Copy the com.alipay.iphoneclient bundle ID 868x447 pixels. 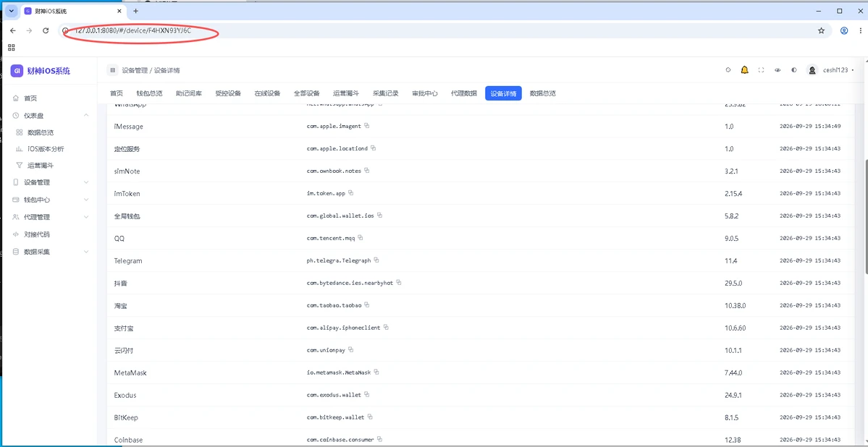pos(386,328)
